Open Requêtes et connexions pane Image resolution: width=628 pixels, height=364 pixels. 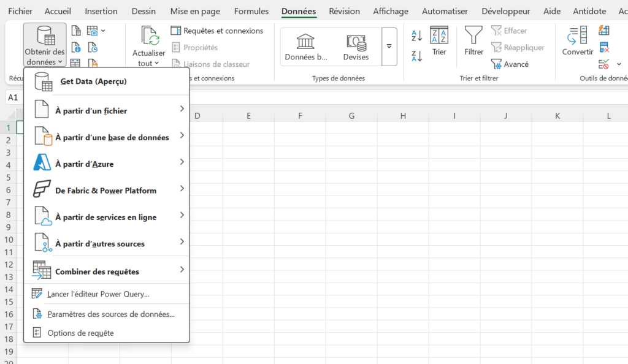pyautogui.click(x=217, y=31)
